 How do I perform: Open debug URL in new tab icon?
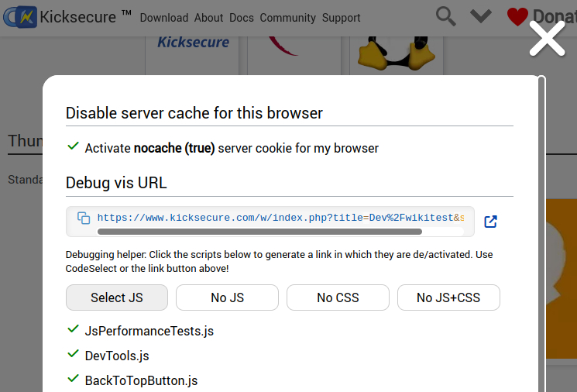click(490, 222)
